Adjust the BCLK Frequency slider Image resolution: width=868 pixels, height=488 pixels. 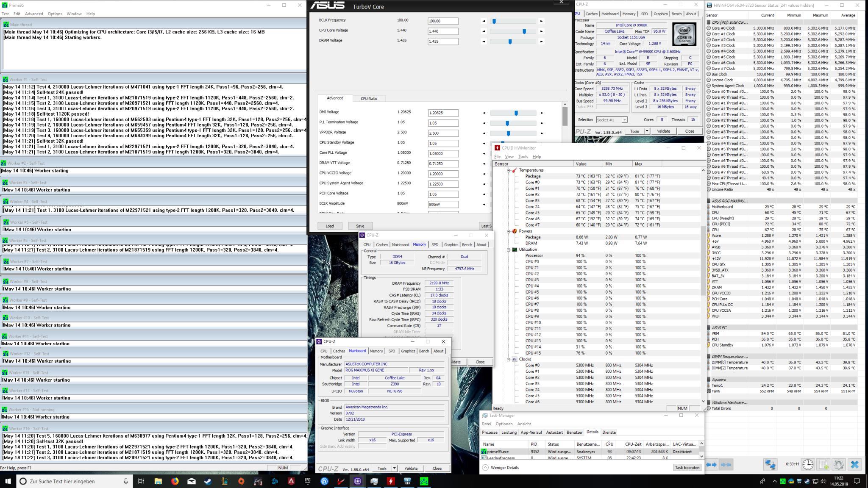click(x=513, y=21)
